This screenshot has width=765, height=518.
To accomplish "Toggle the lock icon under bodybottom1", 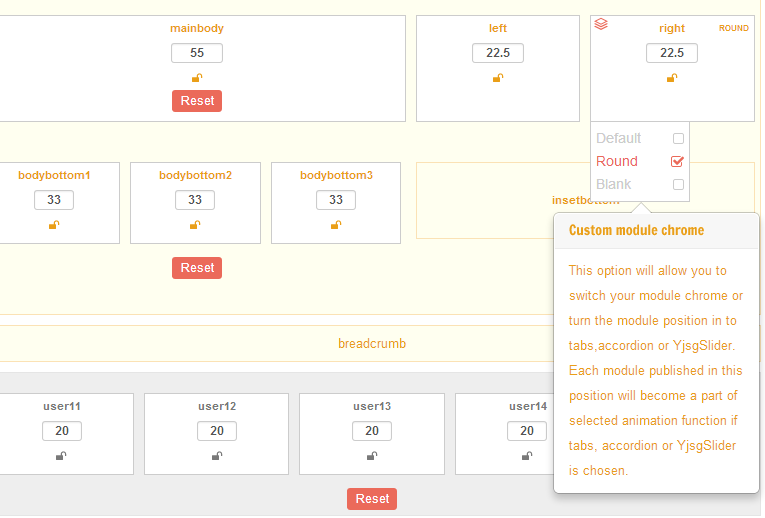I will [54, 224].
